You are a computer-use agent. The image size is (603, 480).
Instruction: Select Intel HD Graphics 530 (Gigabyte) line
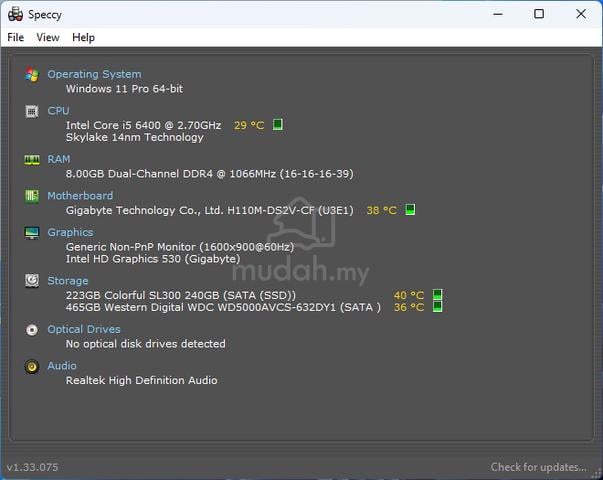153,259
